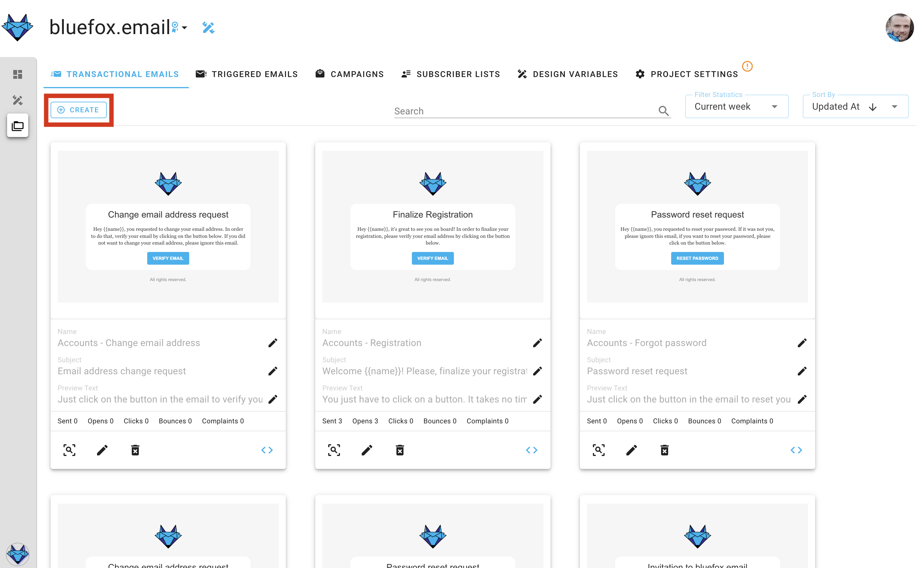
Task: Click the CREATE button to add new email
Action: [x=79, y=109]
